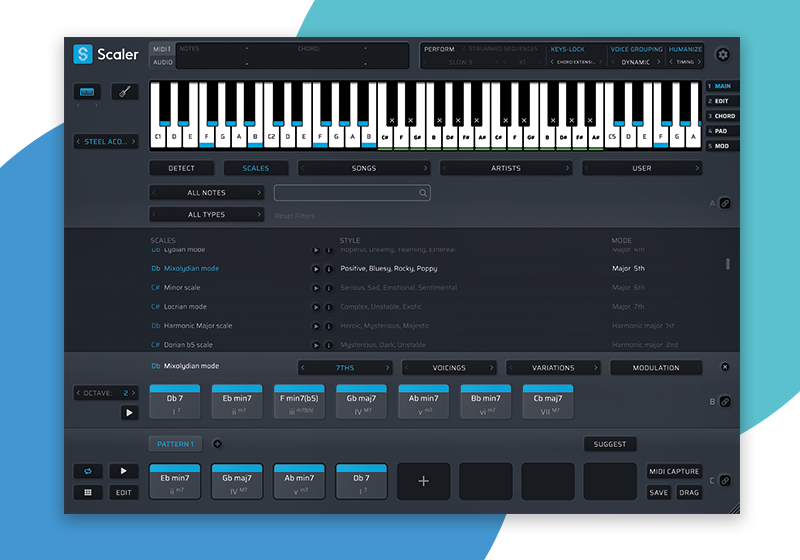
Task: Open the DYNAMIC voice grouping selector
Action: click(636, 62)
